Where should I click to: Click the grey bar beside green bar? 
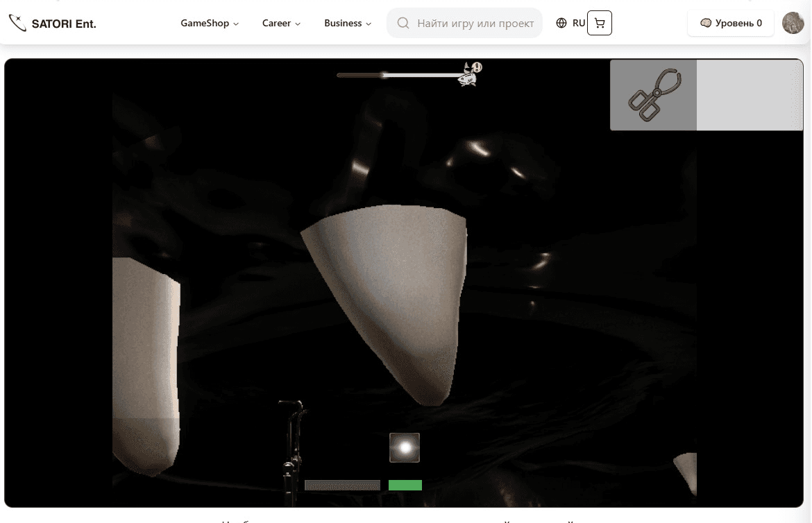pos(342,486)
